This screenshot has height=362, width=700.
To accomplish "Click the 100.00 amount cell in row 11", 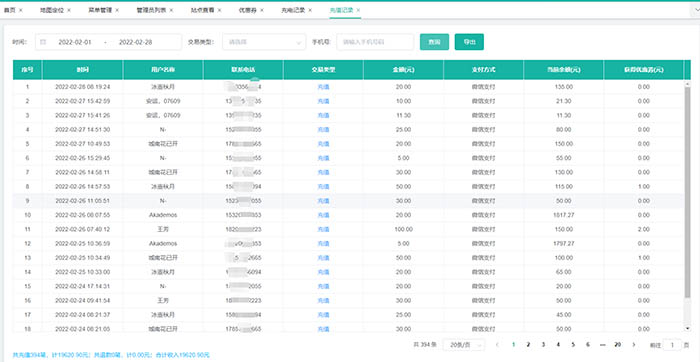I will [404, 229].
